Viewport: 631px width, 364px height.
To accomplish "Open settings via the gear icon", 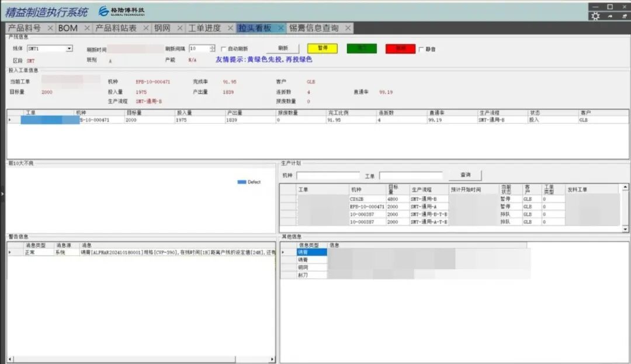I will (595, 16).
